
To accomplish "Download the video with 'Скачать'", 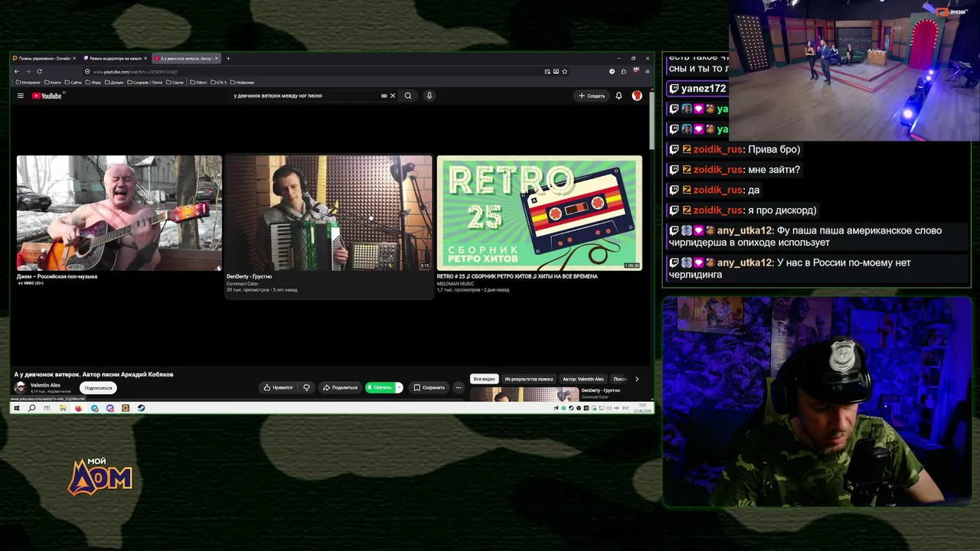I will pyautogui.click(x=379, y=387).
